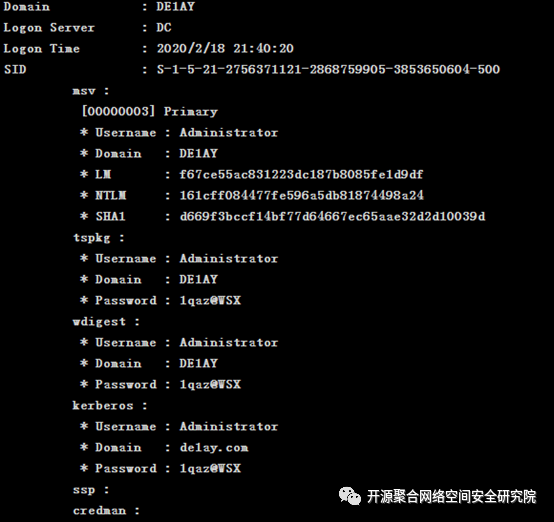The height and width of the screenshot is (522, 554).
Task: Click the Logon Server value DC
Action: (164, 28)
